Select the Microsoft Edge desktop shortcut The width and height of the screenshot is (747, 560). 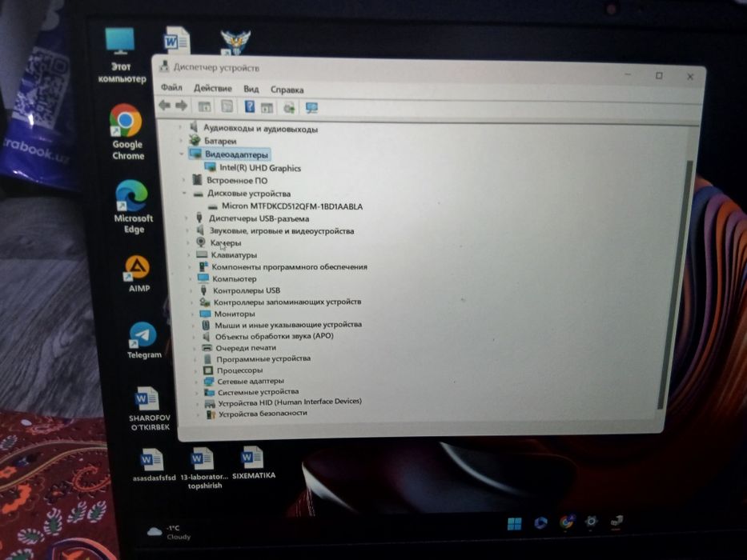[132, 206]
